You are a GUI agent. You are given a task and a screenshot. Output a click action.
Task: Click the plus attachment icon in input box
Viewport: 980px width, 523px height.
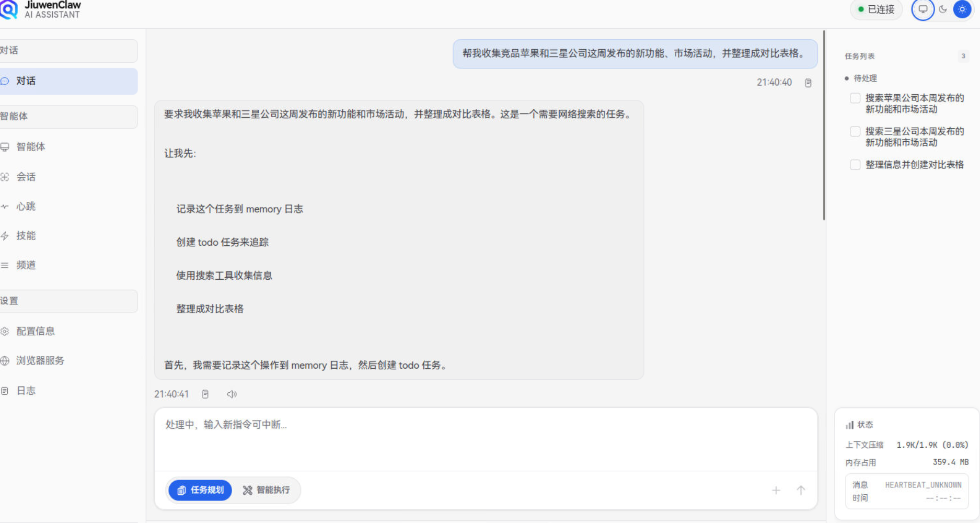click(x=776, y=490)
